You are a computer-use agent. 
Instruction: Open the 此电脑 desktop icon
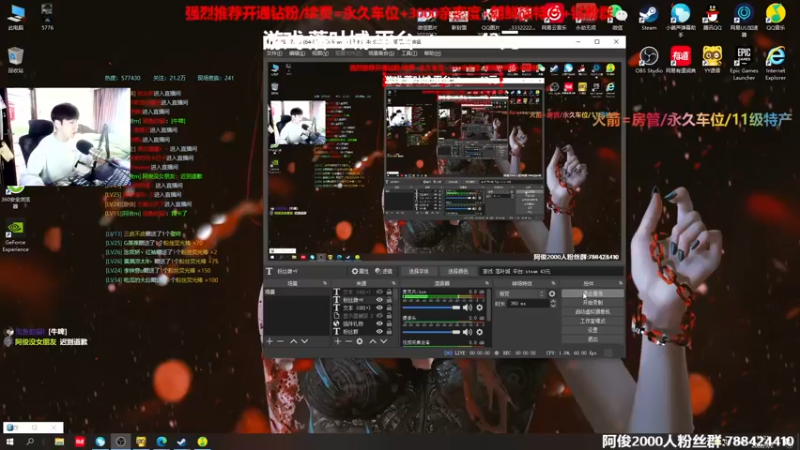point(15,16)
